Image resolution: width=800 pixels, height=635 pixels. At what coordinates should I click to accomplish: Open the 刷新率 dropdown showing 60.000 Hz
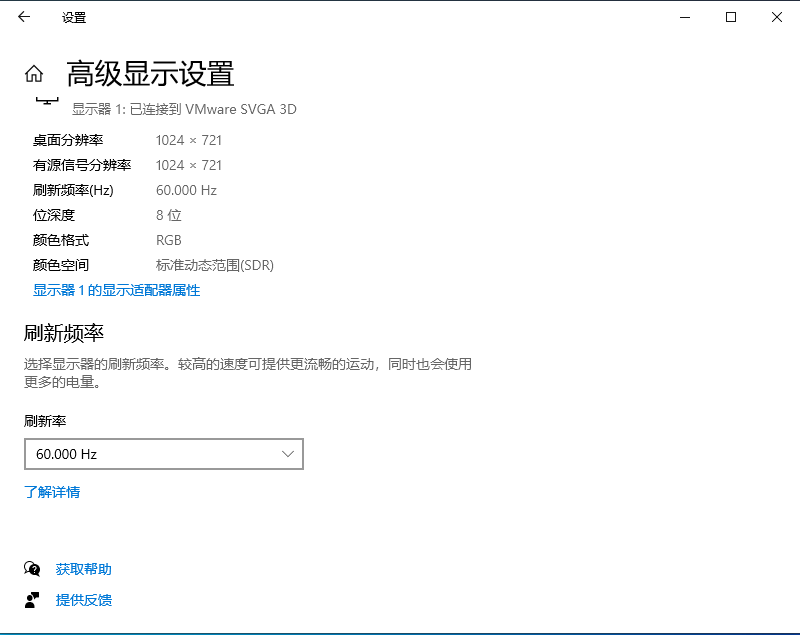pyautogui.click(x=163, y=454)
